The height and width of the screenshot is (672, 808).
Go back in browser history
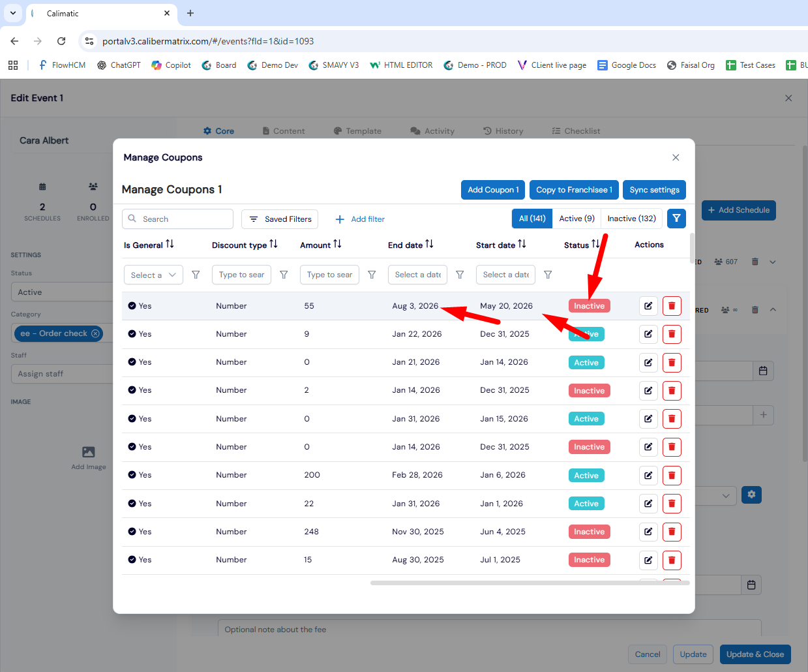[x=14, y=41]
